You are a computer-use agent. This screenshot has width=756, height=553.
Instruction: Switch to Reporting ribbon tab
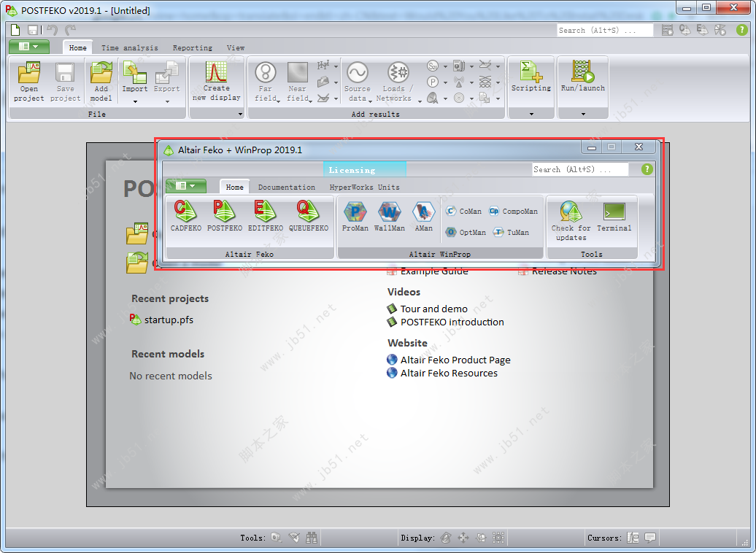point(193,47)
